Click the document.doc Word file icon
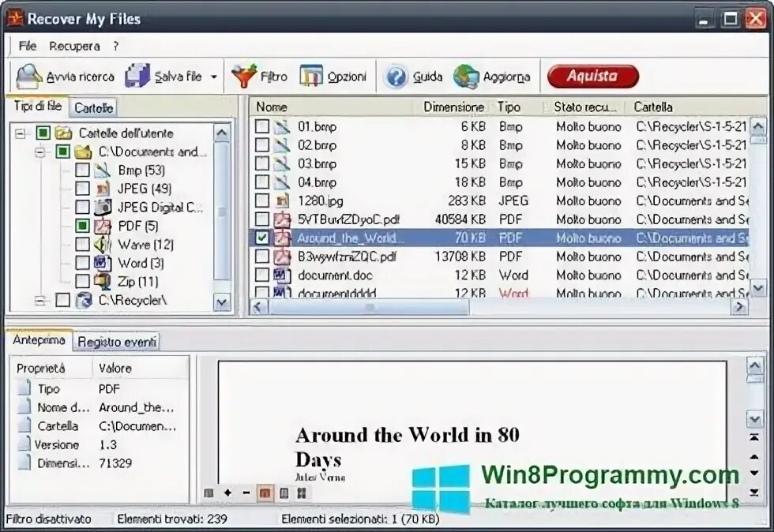This screenshot has width=774, height=532. pyautogui.click(x=282, y=275)
